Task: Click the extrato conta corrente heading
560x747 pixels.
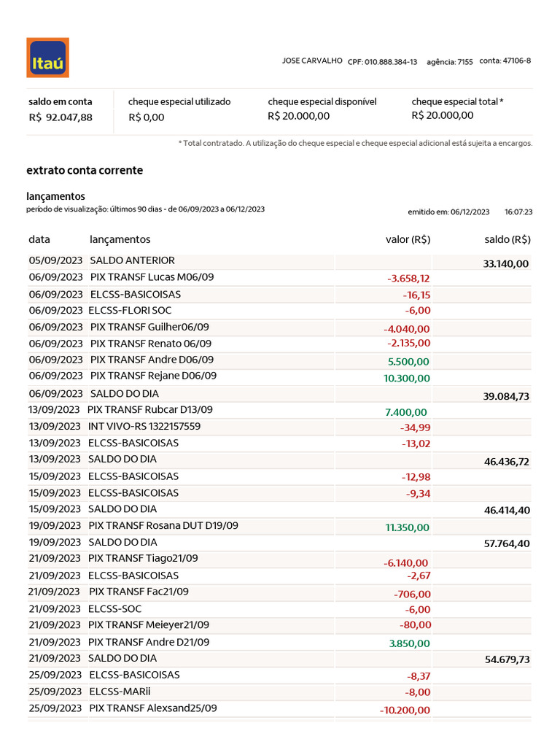Action: (x=85, y=171)
